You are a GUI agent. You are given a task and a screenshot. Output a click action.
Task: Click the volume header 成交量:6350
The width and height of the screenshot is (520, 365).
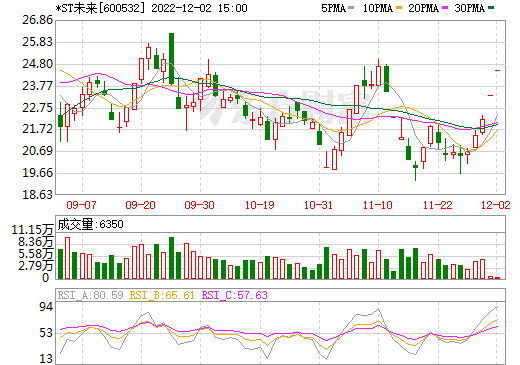click(90, 224)
